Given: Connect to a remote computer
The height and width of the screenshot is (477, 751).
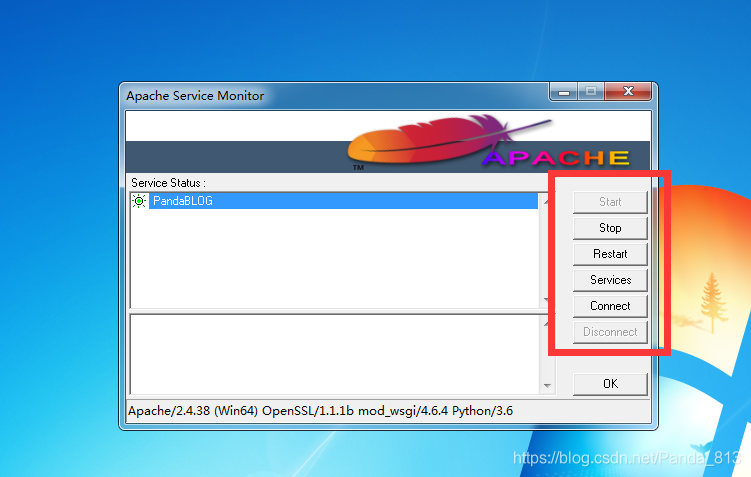Looking at the screenshot, I should coord(610,306).
